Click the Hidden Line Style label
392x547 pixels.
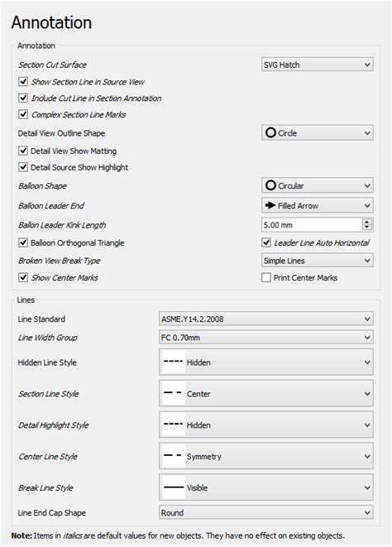click(47, 362)
